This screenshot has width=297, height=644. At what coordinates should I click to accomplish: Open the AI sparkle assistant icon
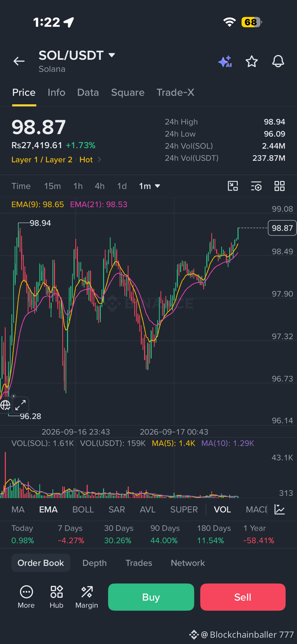tap(225, 61)
